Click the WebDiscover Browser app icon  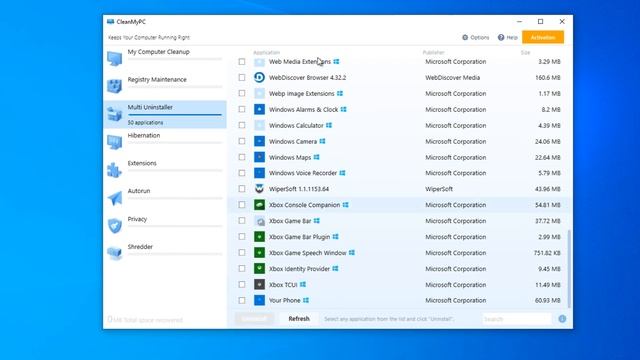click(x=259, y=78)
